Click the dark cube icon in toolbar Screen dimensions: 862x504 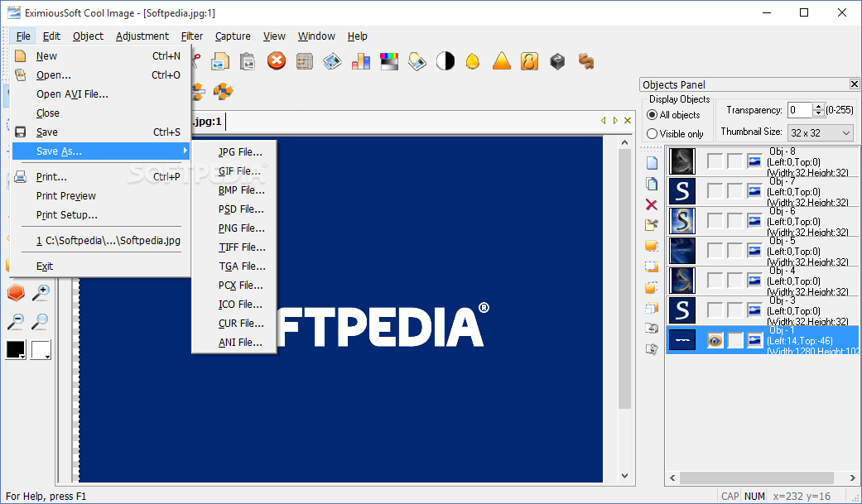(x=557, y=61)
